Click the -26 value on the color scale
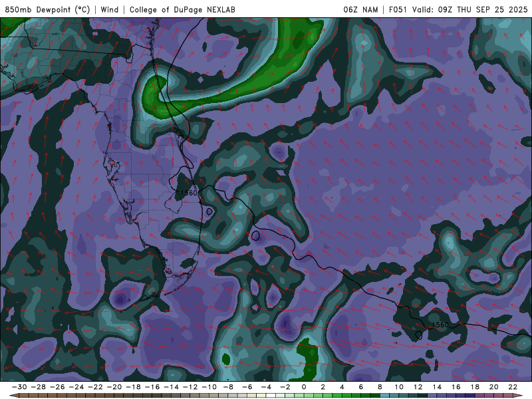532x399 pixels. coord(57,387)
